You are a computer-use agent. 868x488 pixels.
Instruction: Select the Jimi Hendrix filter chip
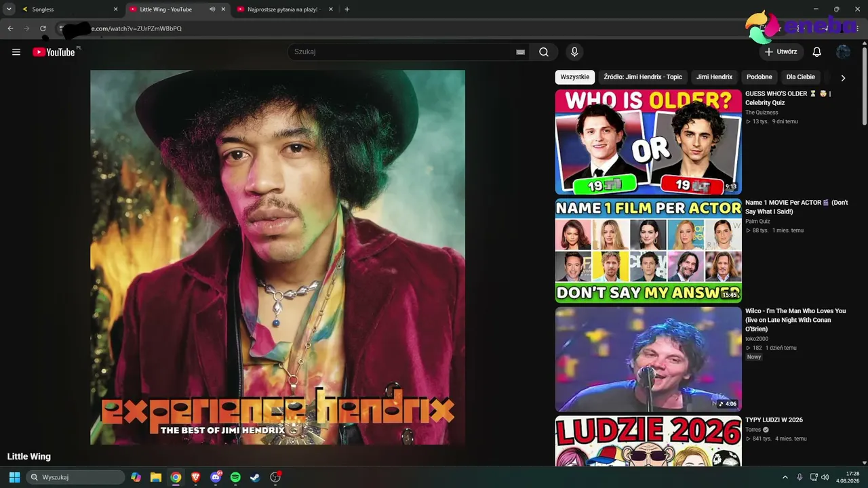click(714, 77)
